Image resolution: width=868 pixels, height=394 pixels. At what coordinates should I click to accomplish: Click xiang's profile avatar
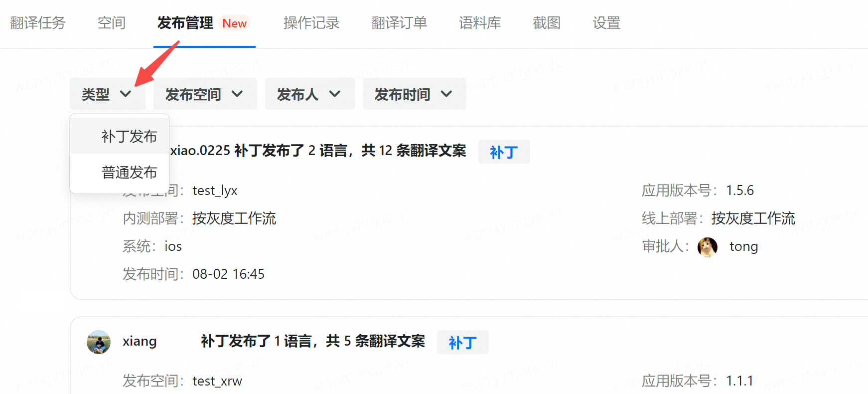99,342
